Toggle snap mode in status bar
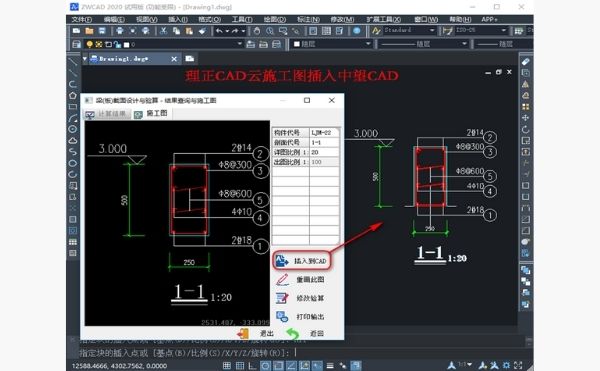 coord(227,366)
